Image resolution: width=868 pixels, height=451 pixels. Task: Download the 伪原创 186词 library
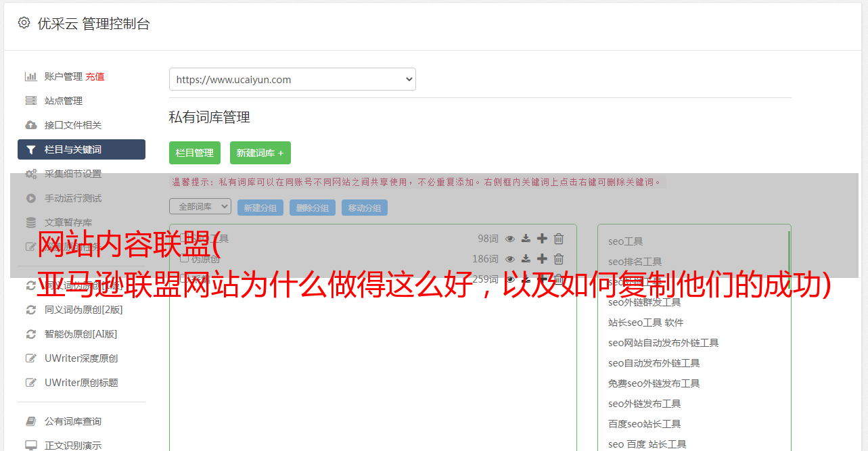coord(526,259)
